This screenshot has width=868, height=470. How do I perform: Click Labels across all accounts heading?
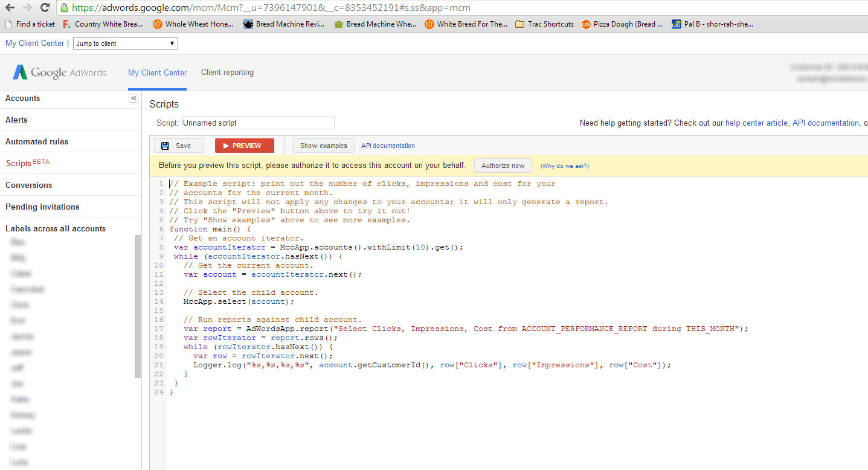click(x=56, y=228)
